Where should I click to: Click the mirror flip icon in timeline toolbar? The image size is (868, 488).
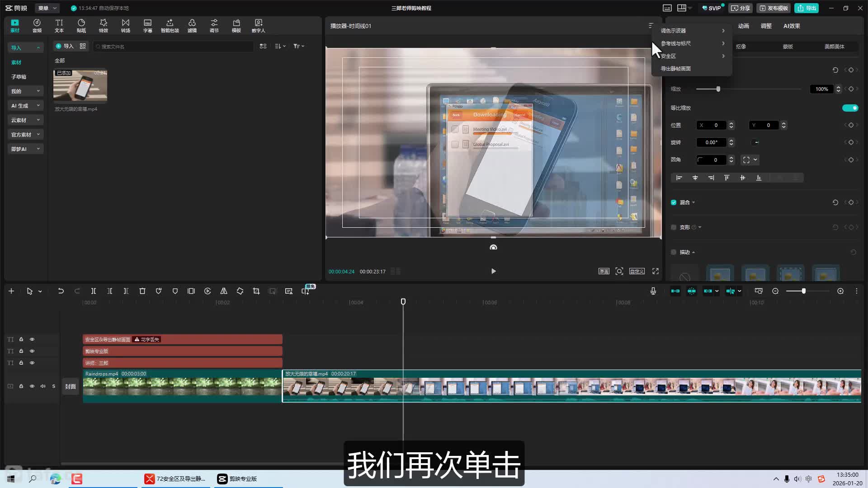(224, 291)
